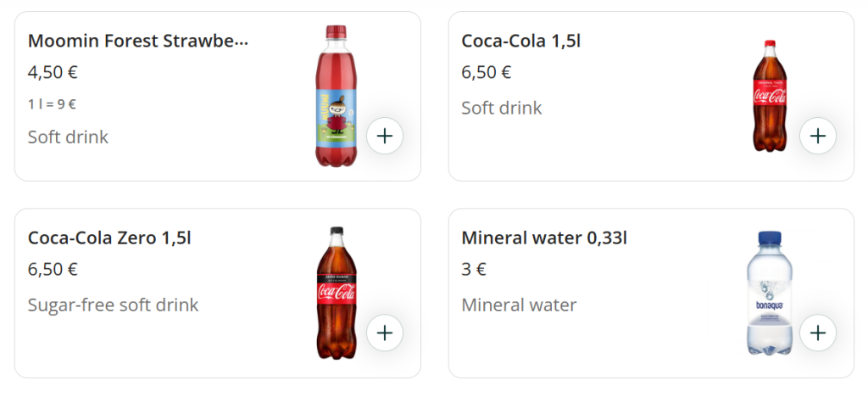Click the 6,50 € price of Coca-Cola Zero

[x=53, y=269]
